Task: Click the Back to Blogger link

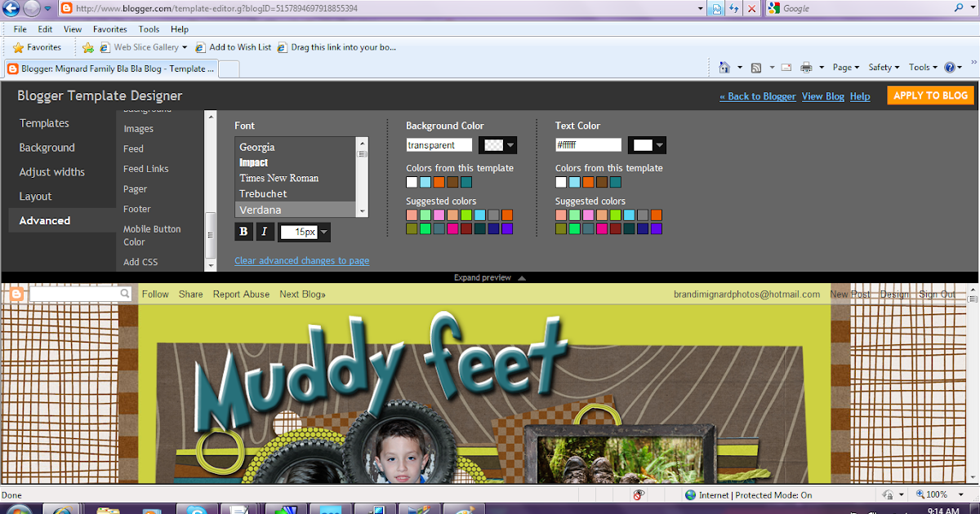Action: (x=758, y=96)
